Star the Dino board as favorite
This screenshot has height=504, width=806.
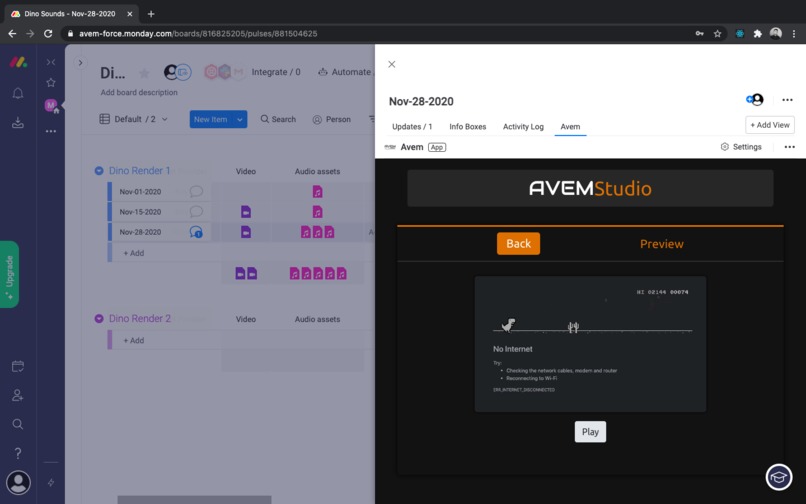(144, 73)
